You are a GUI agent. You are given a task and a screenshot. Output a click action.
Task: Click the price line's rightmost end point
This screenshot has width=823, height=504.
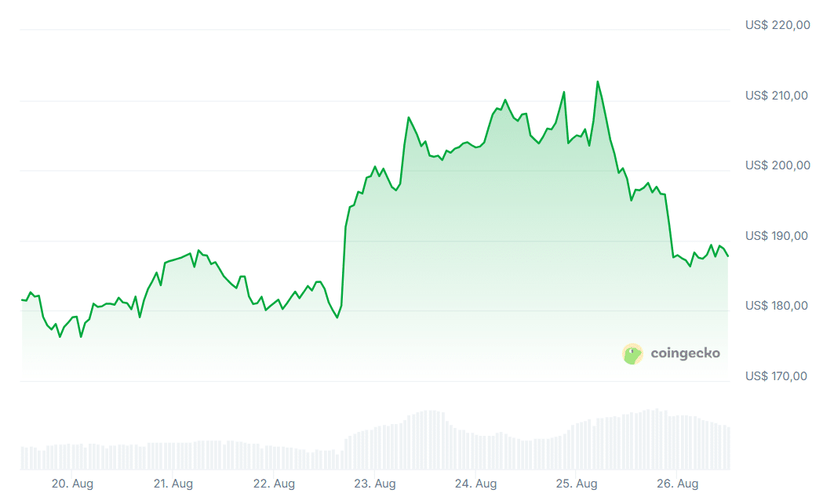[728, 256]
